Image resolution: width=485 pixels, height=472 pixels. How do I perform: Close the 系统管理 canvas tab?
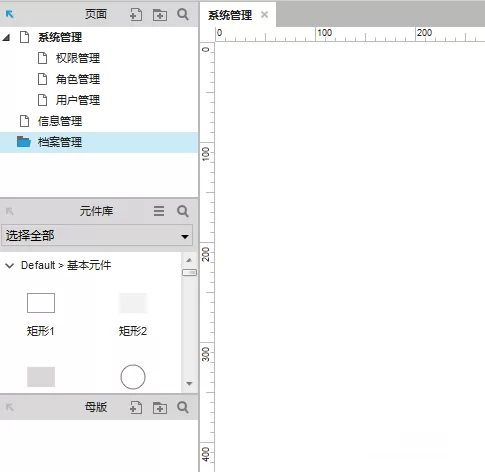pyautogui.click(x=264, y=15)
